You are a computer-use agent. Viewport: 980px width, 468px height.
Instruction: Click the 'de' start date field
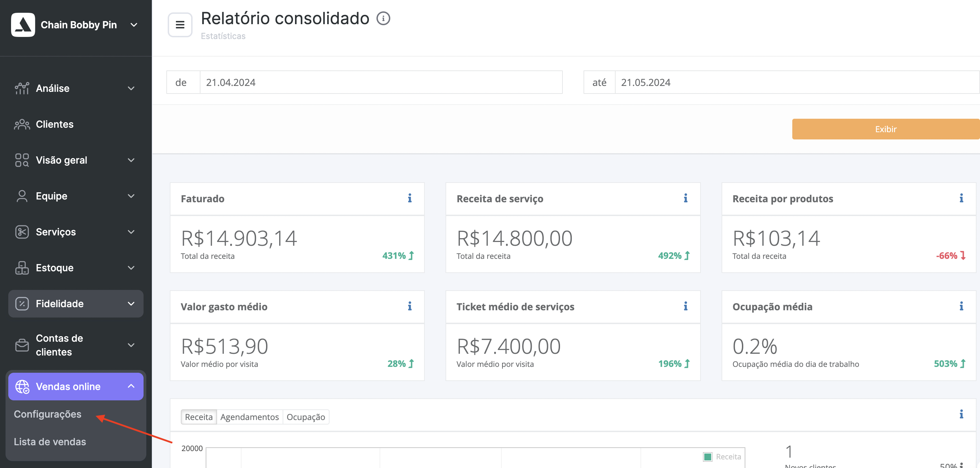[x=380, y=82]
